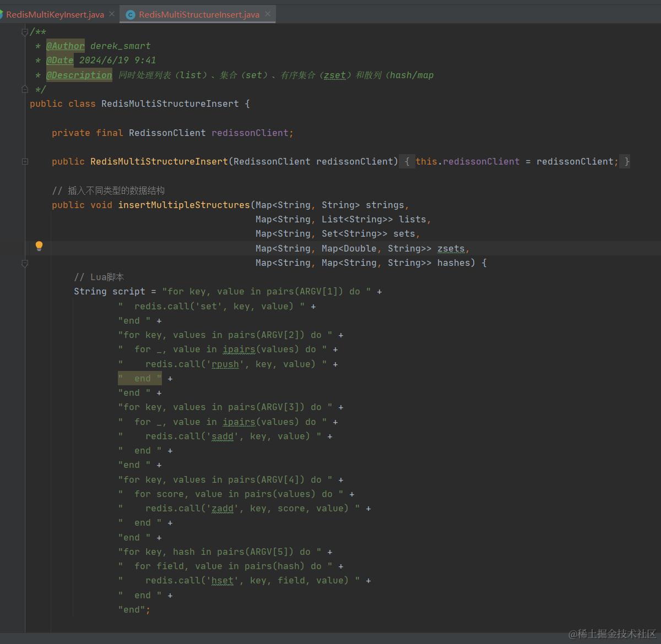Click the redissonClient field name in field declaration

click(250, 133)
